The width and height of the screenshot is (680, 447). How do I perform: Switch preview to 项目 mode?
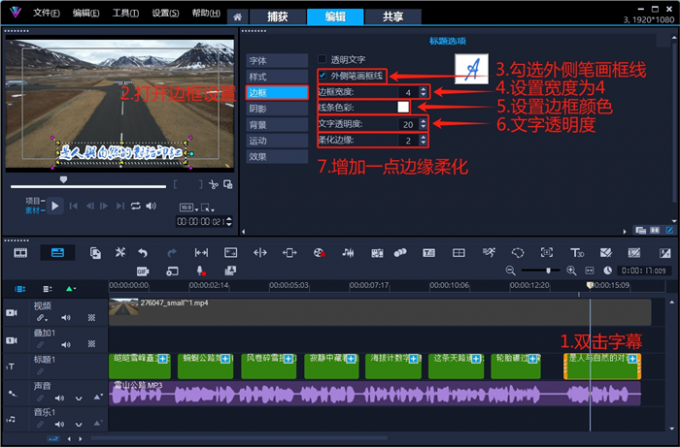tap(35, 201)
